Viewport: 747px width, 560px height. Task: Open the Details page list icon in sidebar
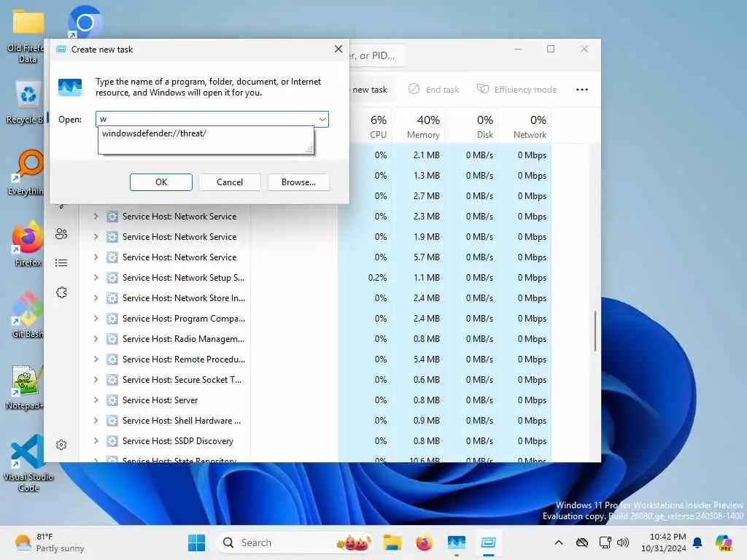[61, 262]
